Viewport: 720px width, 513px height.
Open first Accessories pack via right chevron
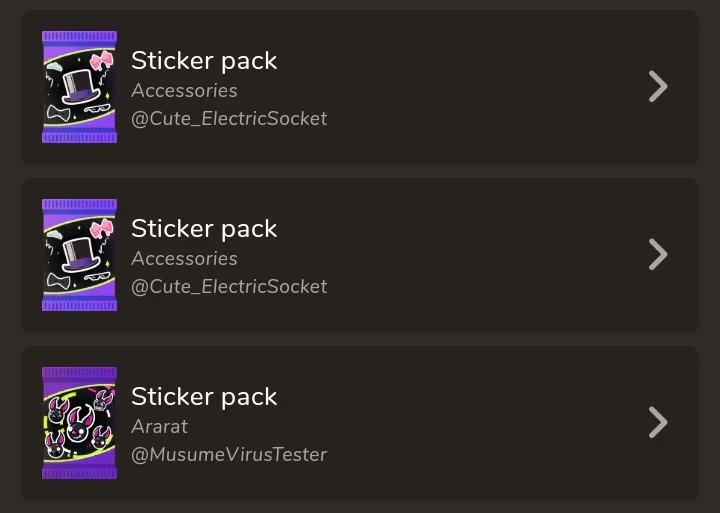click(x=657, y=87)
